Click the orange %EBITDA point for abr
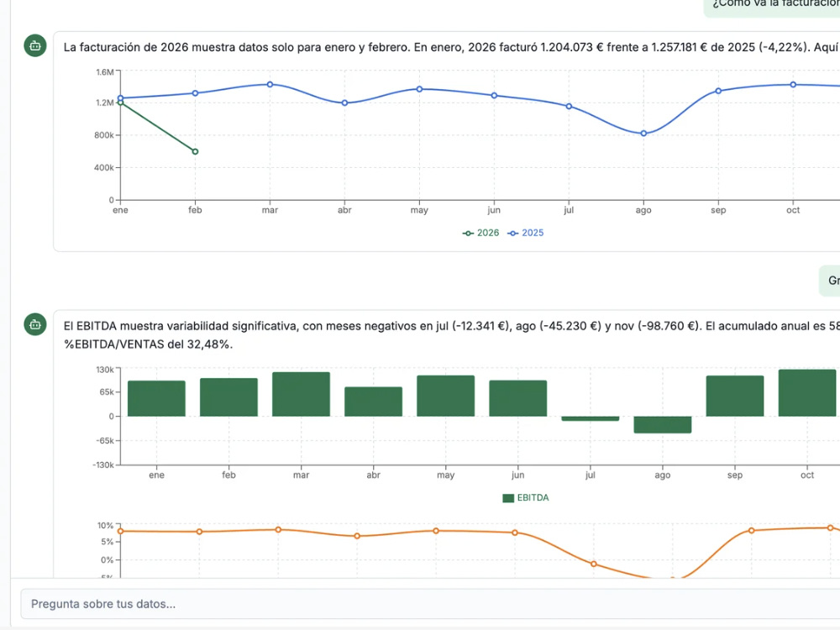 coord(357,536)
